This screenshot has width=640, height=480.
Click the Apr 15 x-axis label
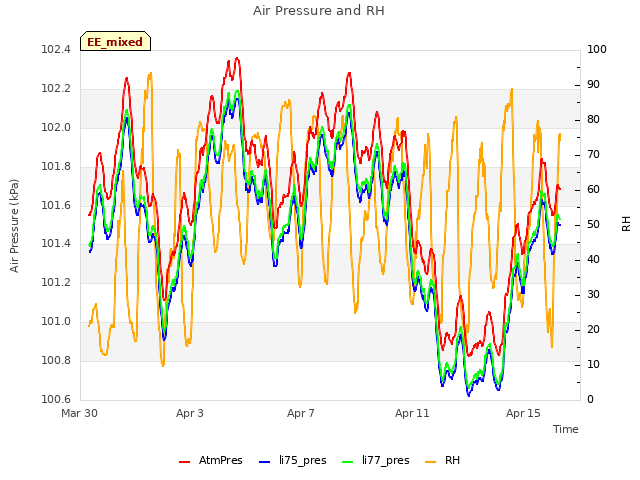point(523,413)
